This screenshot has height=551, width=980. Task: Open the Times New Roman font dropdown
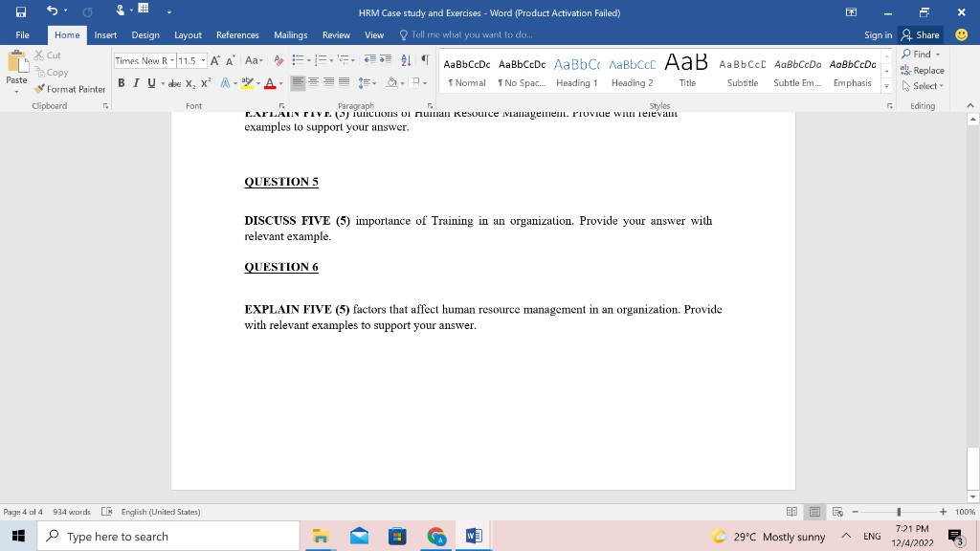(x=172, y=60)
